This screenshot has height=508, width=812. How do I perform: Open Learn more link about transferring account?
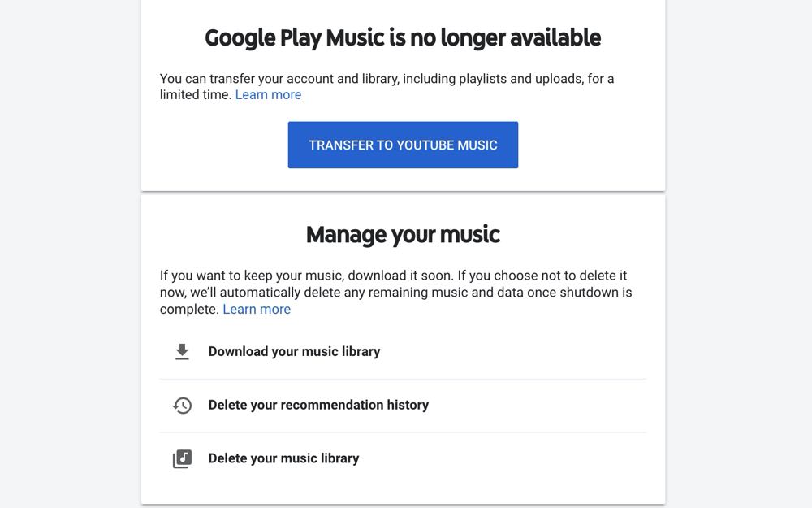point(268,94)
